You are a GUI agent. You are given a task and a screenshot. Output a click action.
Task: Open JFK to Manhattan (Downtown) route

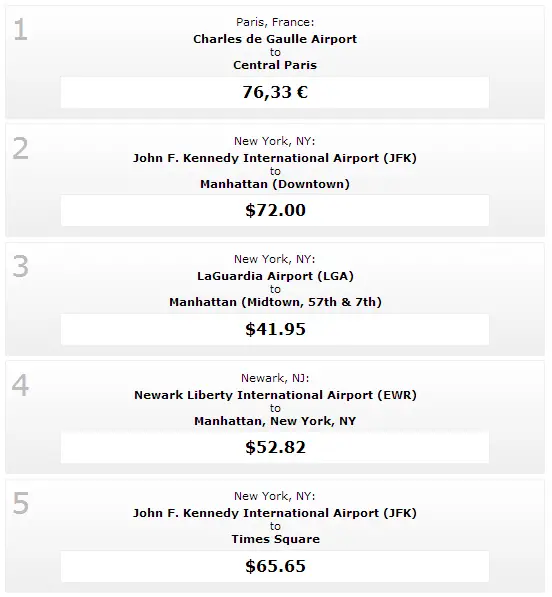275,158
